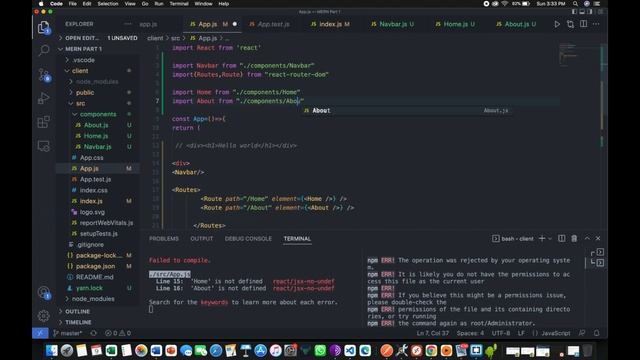Open the Terminal menu in menu bar
640x360 pixels.
tap(179, 4)
